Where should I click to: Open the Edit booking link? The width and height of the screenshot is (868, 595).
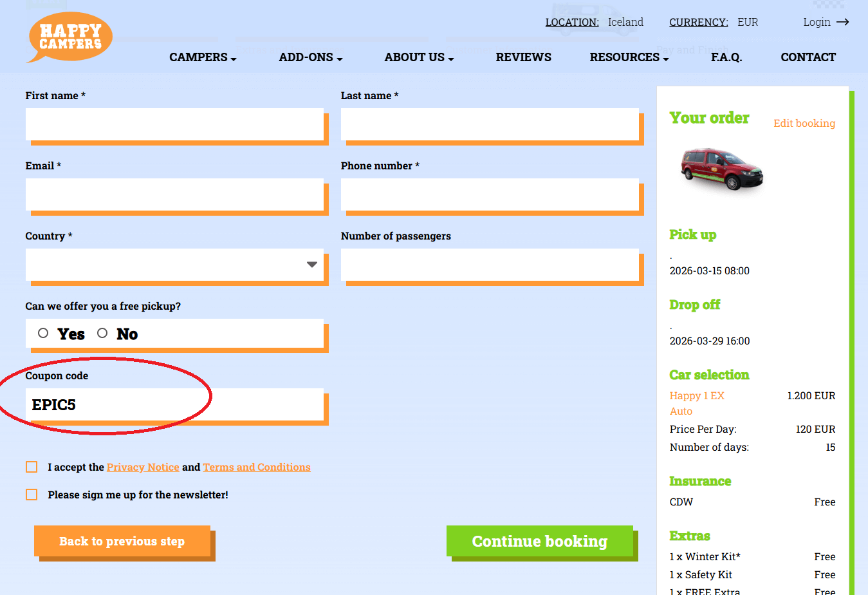coord(804,123)
